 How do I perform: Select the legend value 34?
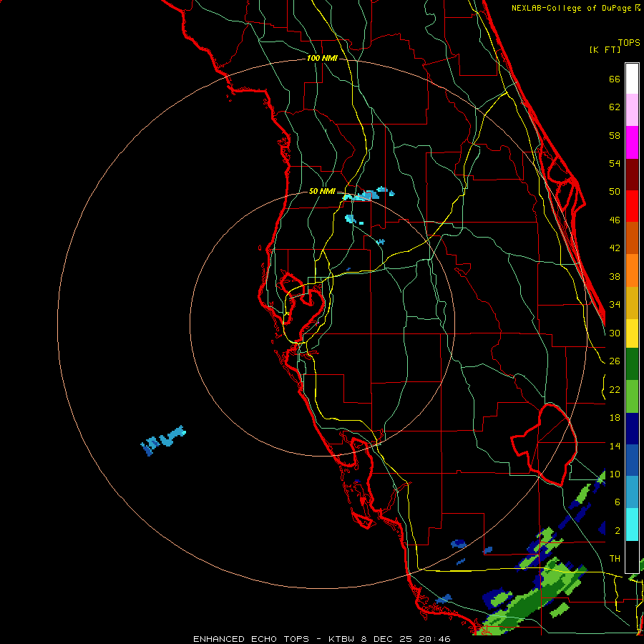coord(615,305)
